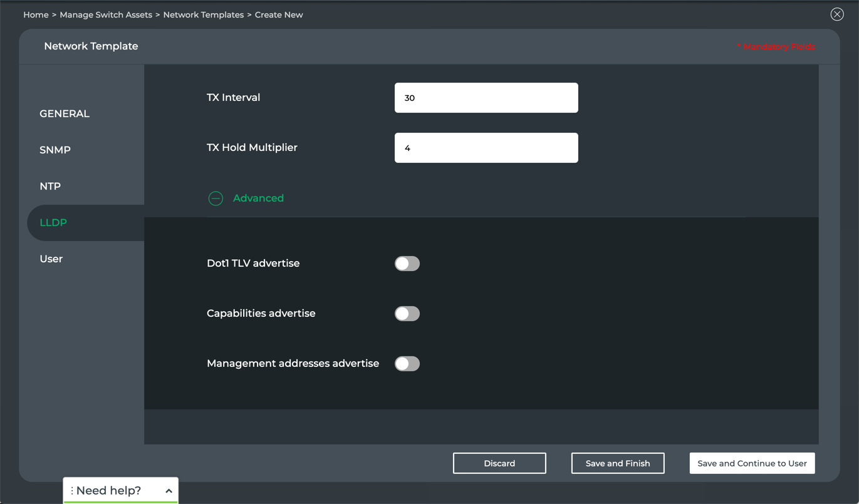Screen dimensions: 859x504
Task: Collapse Advanced section via minus circle icon
Action: (x=216, y=198)
